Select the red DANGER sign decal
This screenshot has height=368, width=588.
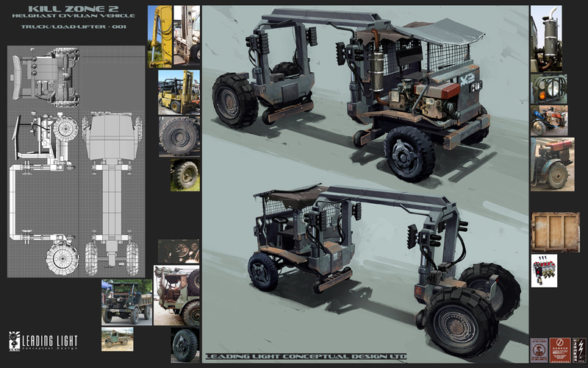click(560, 350)
